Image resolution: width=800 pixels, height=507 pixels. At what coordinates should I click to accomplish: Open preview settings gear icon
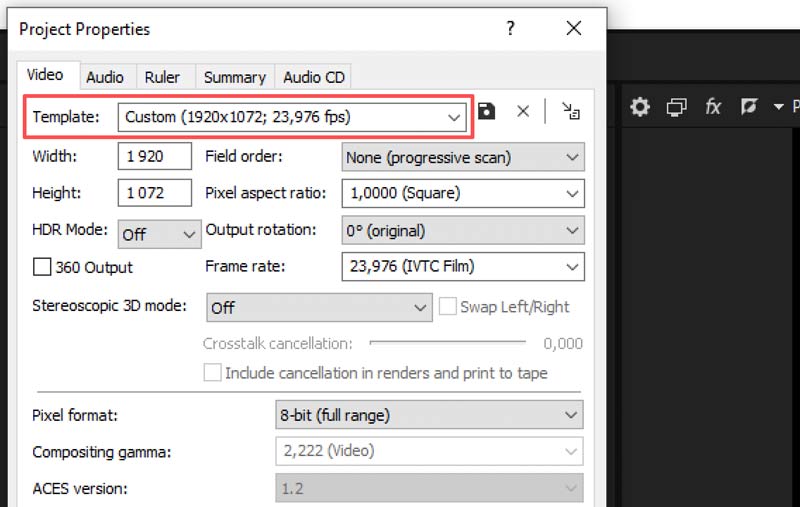coord(640,107)
